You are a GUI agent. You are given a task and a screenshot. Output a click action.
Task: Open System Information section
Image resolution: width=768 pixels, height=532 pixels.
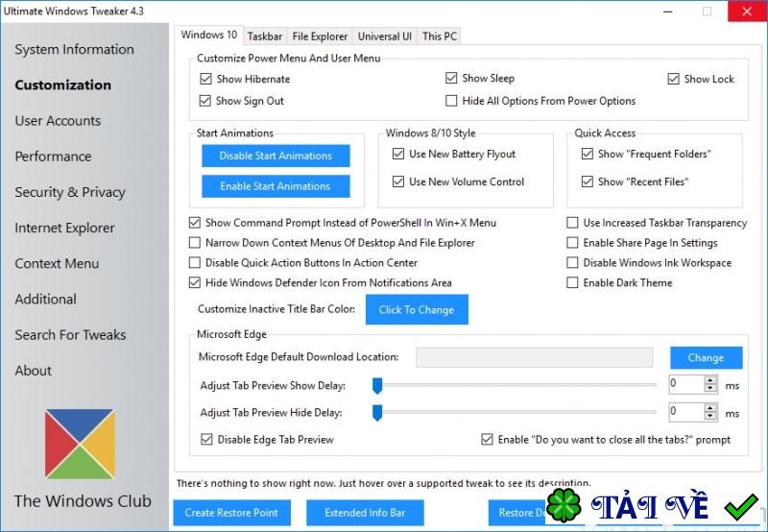click(x=75, y=49)
